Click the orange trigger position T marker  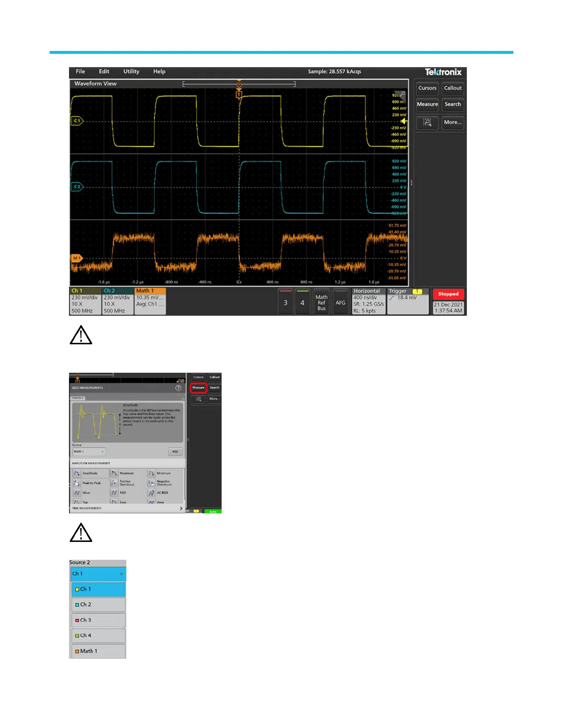239,95
